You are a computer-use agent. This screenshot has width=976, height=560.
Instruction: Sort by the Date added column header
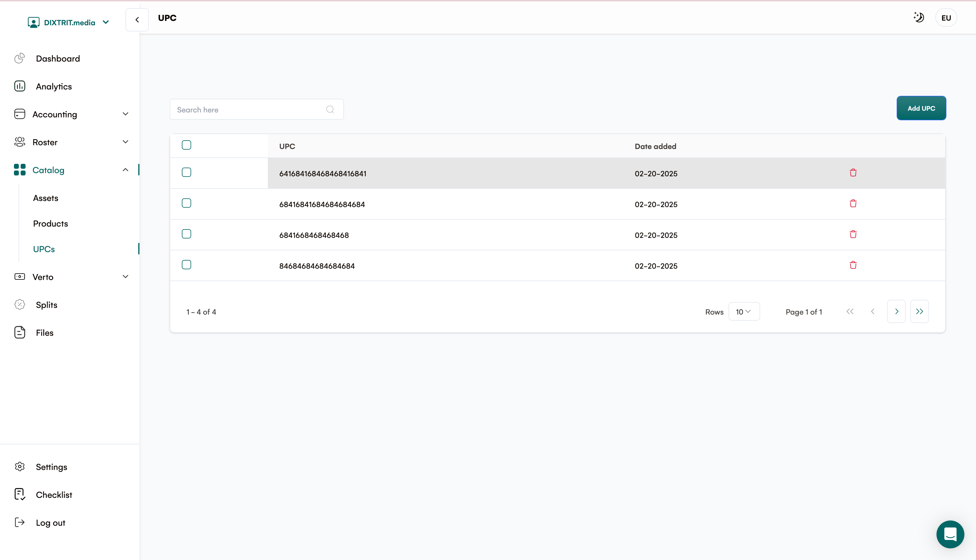pos(655,146)
